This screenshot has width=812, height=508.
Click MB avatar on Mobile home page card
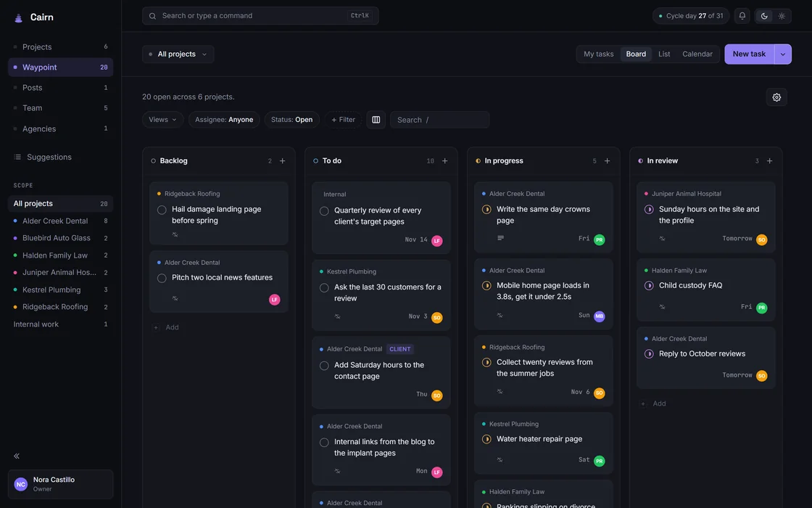(599, 316)
